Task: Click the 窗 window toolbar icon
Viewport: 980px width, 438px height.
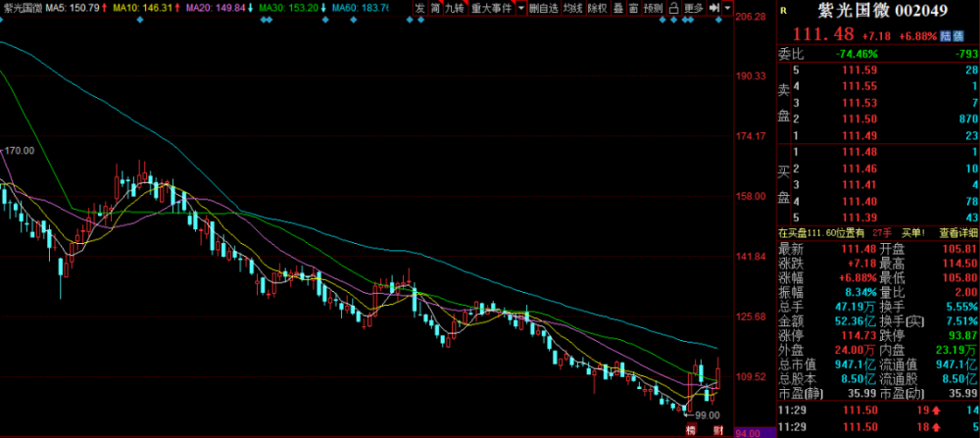Action: coord(634,8)
